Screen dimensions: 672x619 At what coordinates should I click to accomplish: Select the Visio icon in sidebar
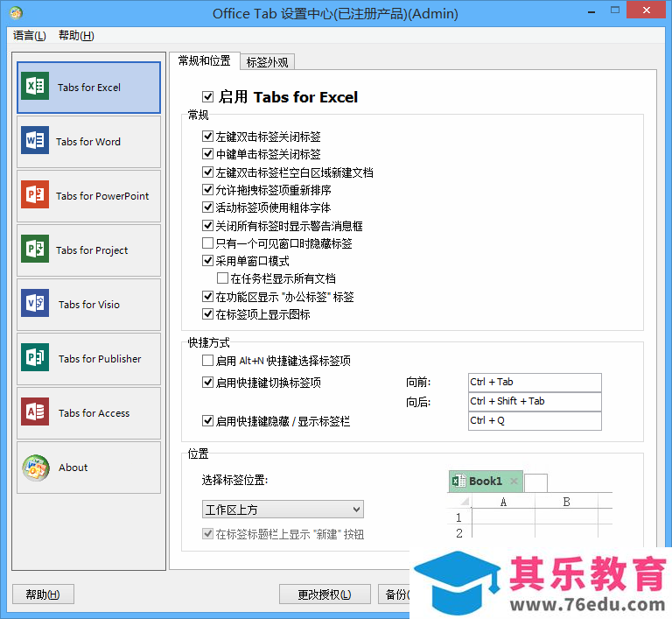point(35,303)
